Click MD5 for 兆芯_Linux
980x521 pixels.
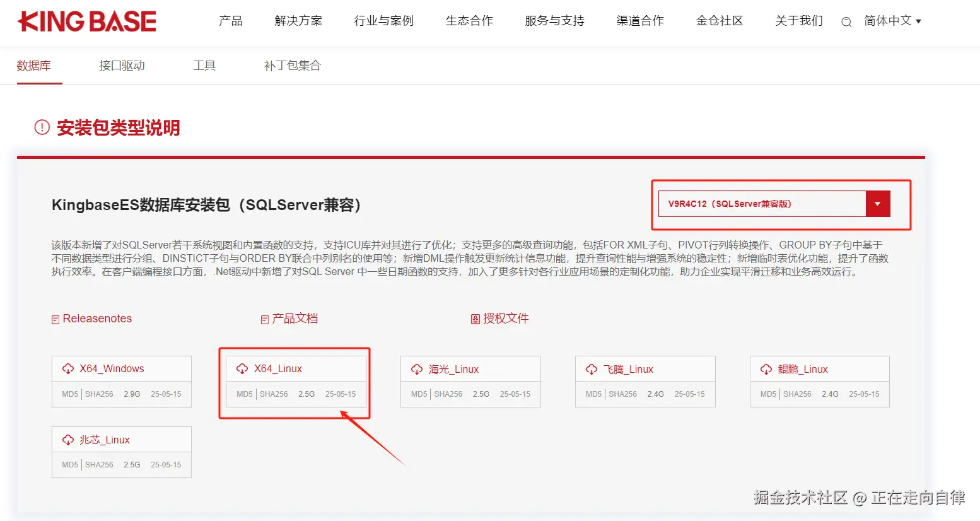70,465
